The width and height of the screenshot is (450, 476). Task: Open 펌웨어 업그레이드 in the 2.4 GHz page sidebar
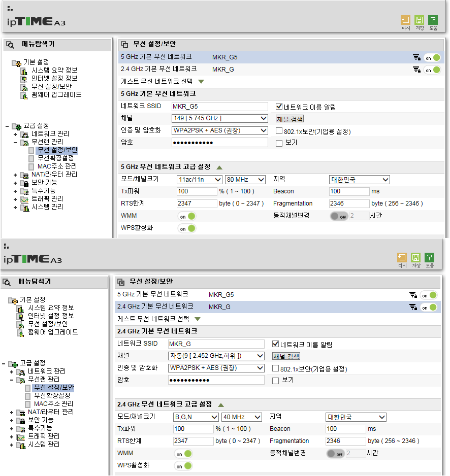(53, 332)
